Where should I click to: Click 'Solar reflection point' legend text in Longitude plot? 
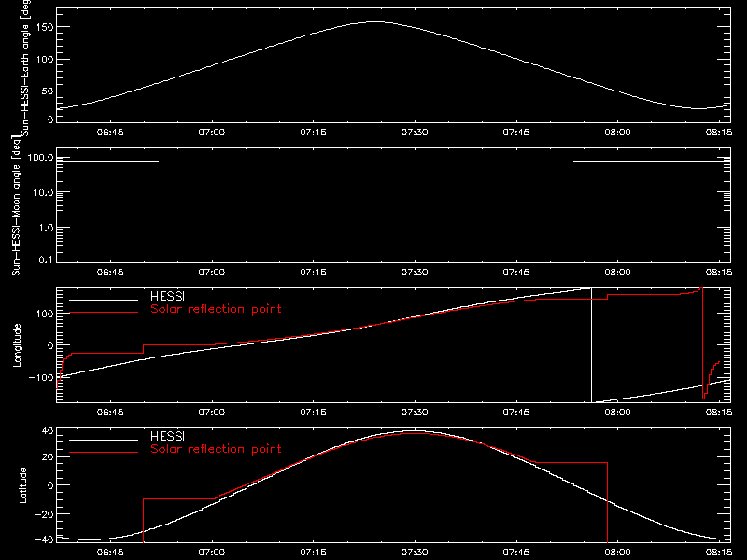tap(216, 309)
